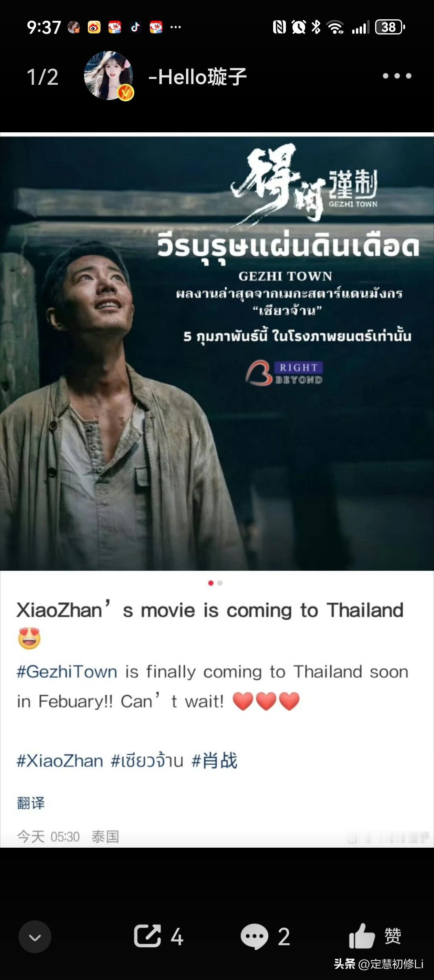Screen dimensions: 434x980
Task: Open the #肖战 hashtag
Action: click(x=215, y=761)
